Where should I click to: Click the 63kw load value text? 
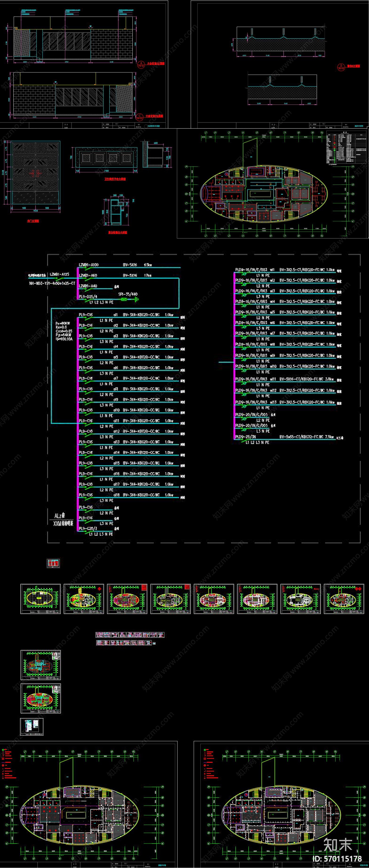148,265
